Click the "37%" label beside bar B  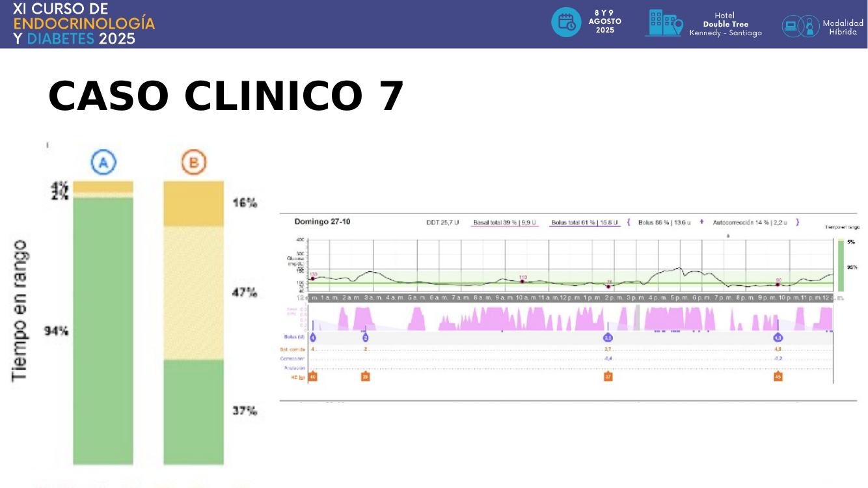click(x=245, y=411)
